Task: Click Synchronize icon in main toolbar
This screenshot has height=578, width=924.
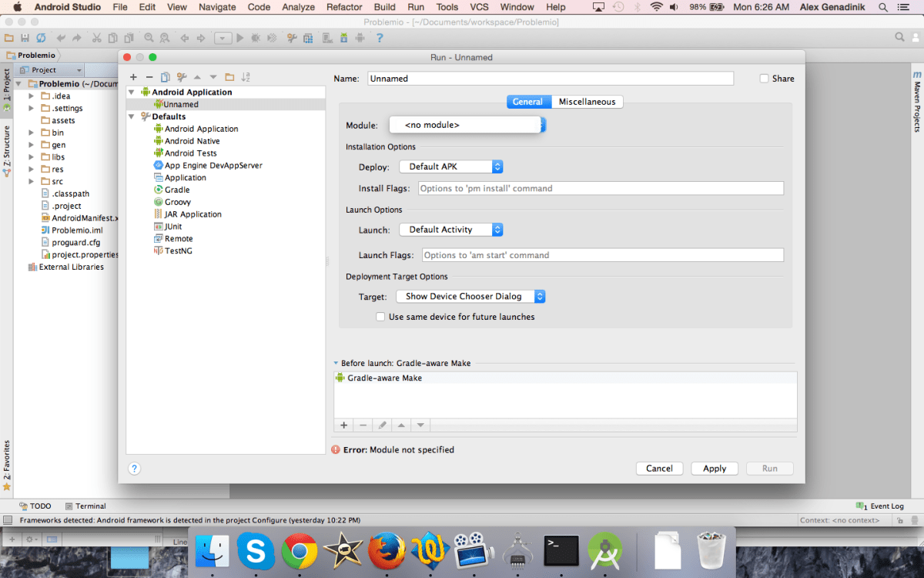Action: coord(41,38)
